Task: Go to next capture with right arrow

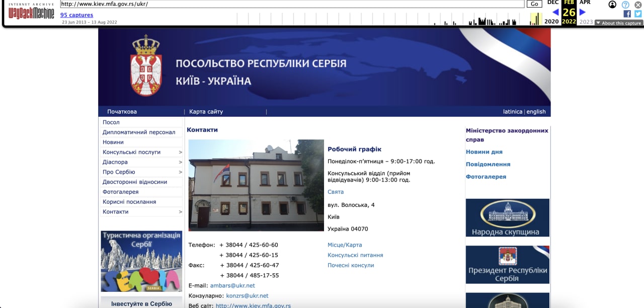Action: 583,12
